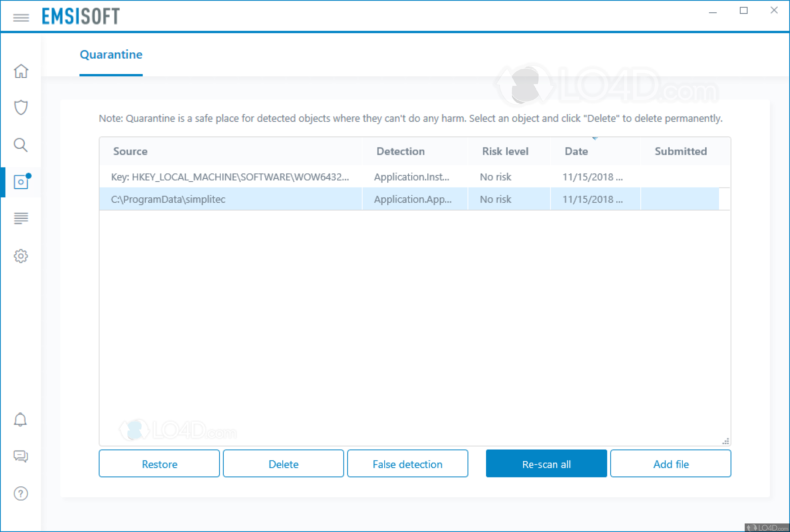Delete the selected quarantined object
This screenshot has width=790, height=532.
pyautogui.click(x=284, y=464)
